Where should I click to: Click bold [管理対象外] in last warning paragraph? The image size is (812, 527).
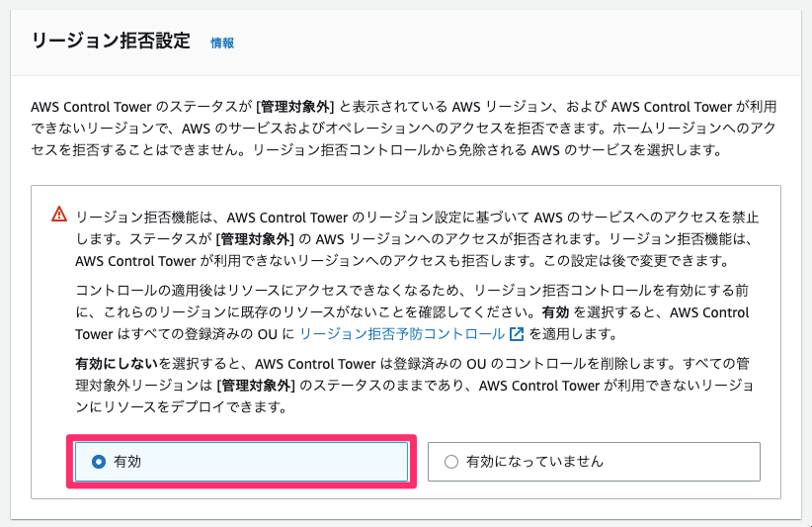256,386
